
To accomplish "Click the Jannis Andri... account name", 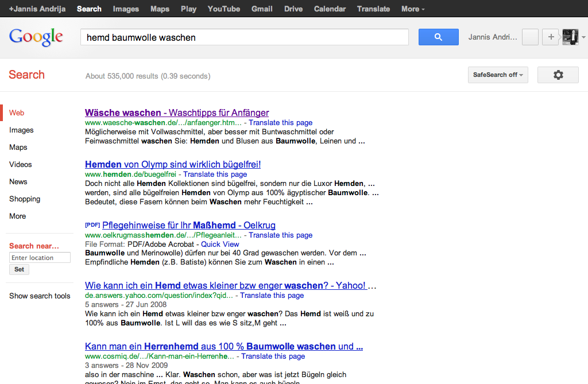I will (x=493, y=37).
